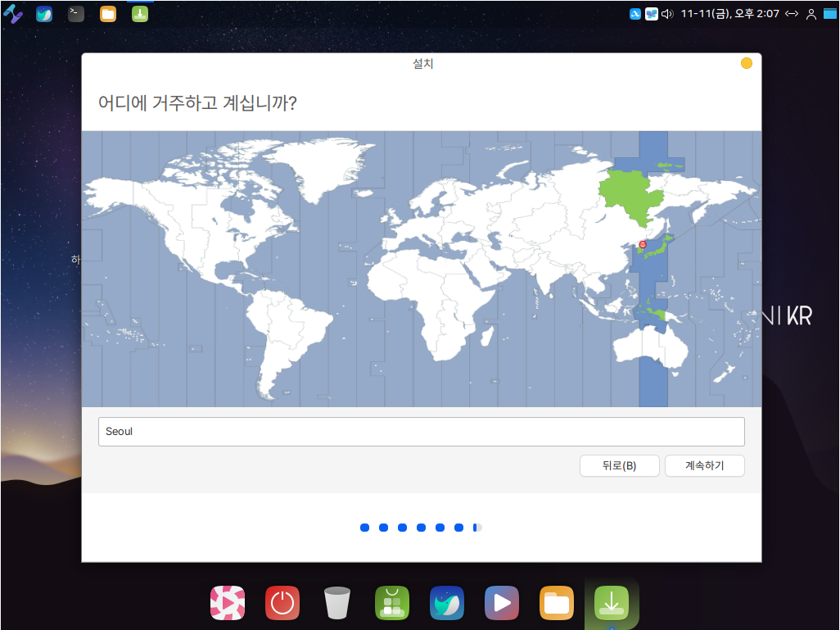Click the volume speaker icon in tray
This screenshot has width=840, height=630.
pyautogui.click(x=666, y=13)
